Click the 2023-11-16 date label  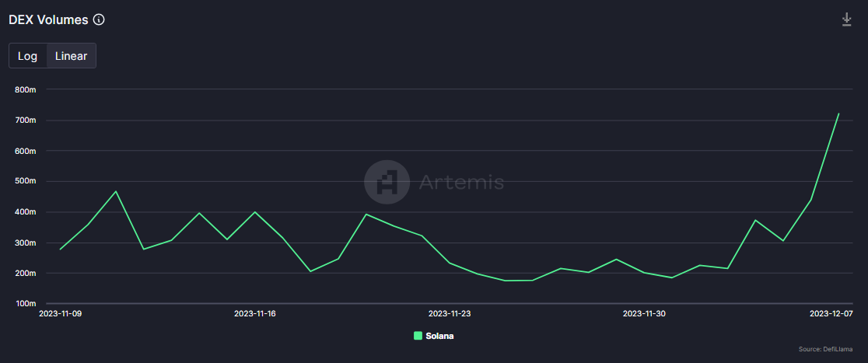[254, 314]
